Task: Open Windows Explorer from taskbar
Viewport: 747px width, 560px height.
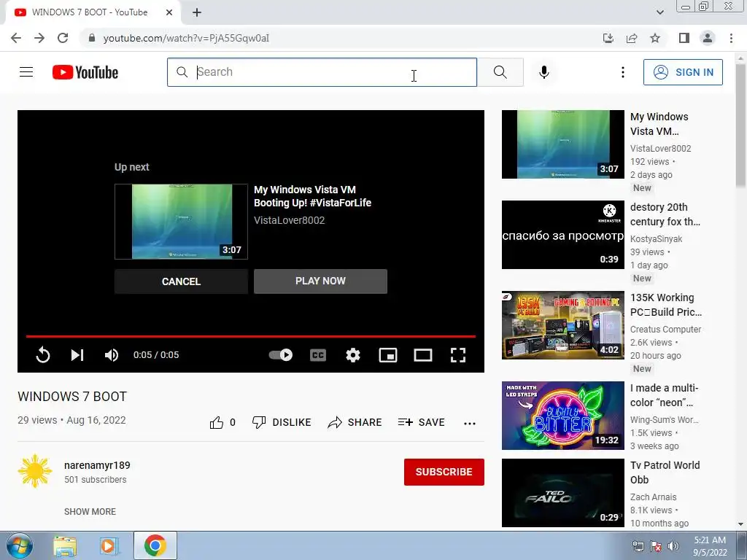Action: (65, 545)
